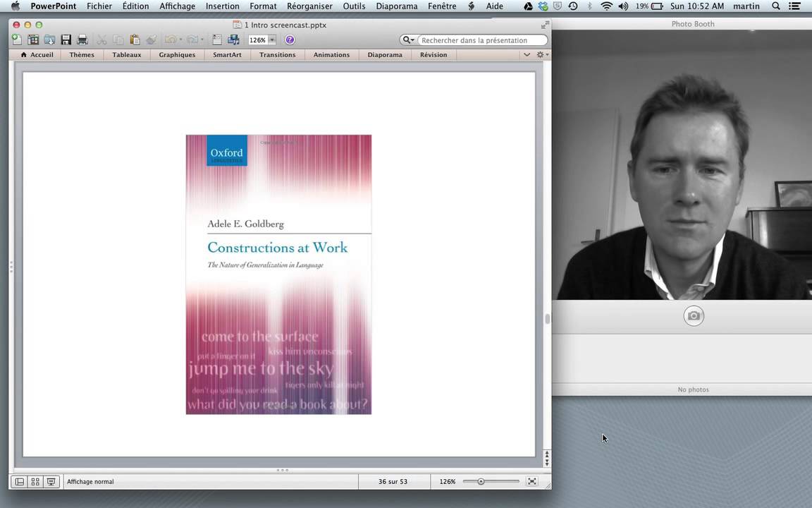
Task: Expand Redo history dropdown arrow
Action: pos(202,40)
